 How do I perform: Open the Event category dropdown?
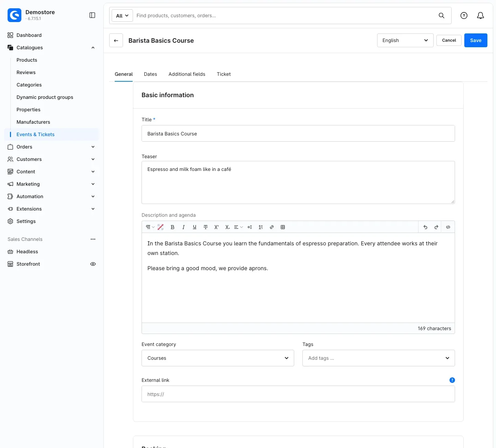tap(218, 358)
